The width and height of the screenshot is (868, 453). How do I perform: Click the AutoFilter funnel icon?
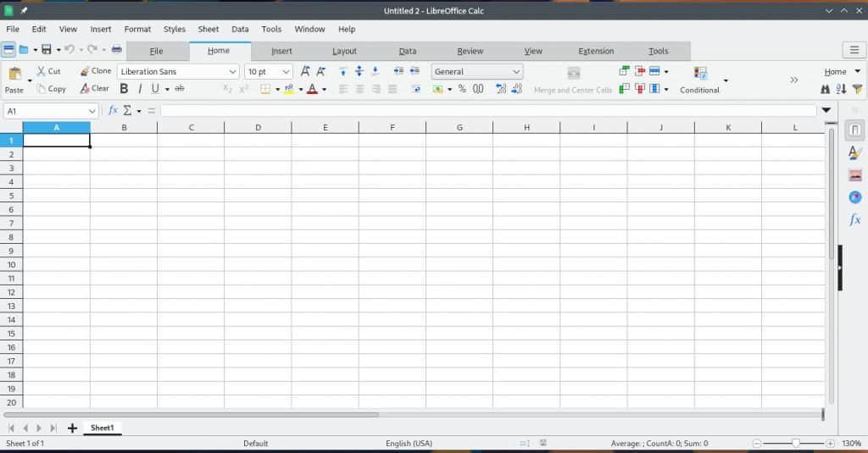pos(857,89)
